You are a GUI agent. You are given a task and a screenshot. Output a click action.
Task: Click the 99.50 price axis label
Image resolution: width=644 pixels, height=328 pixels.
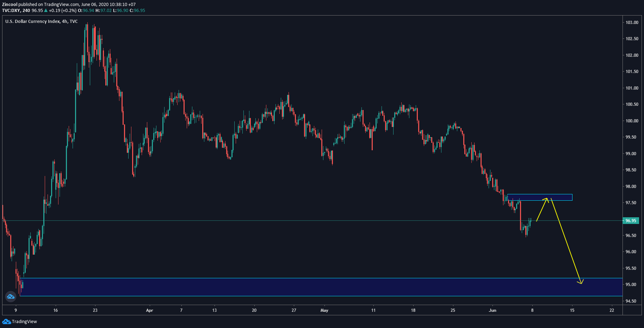[631, 137]
